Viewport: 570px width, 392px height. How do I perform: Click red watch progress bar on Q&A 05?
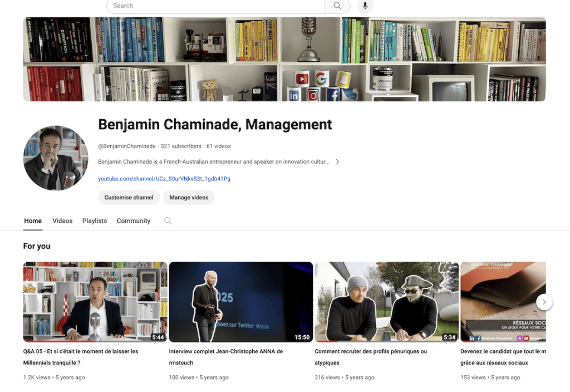(x=59, y=341)
